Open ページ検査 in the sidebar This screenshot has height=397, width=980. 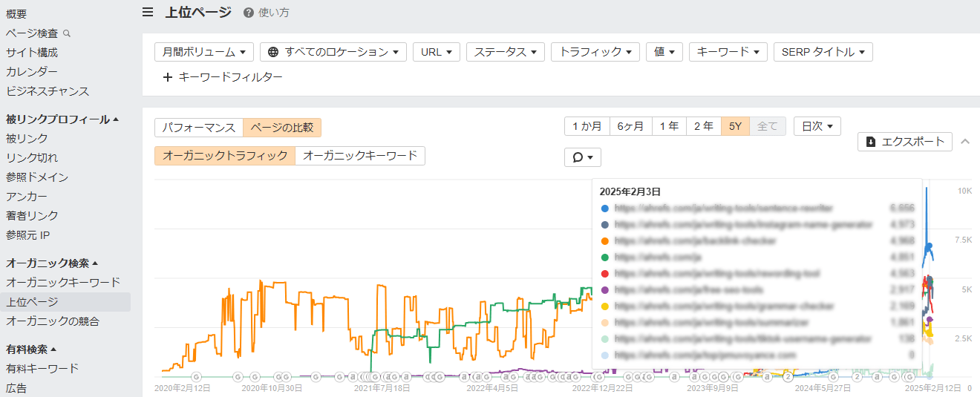[x=33, y=33]
